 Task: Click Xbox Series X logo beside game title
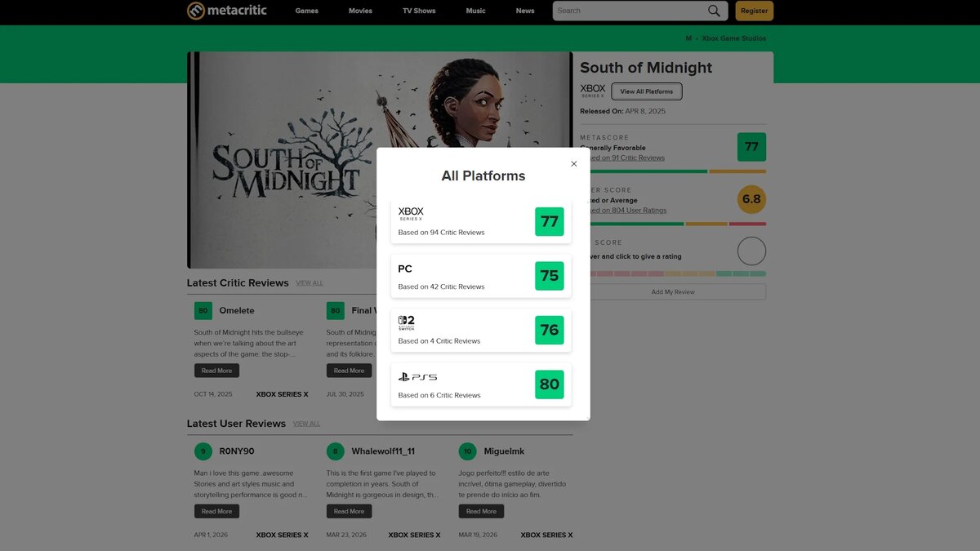(x=593, y=91)
